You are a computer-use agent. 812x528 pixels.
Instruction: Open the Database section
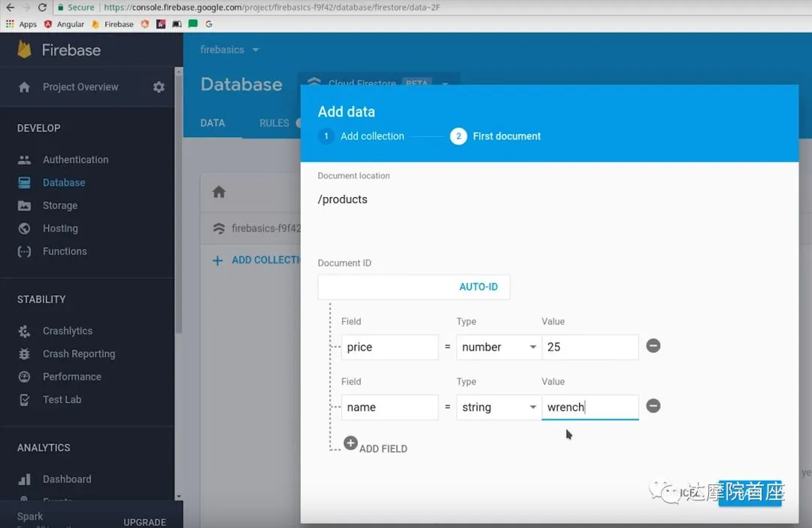pos(64,182)
